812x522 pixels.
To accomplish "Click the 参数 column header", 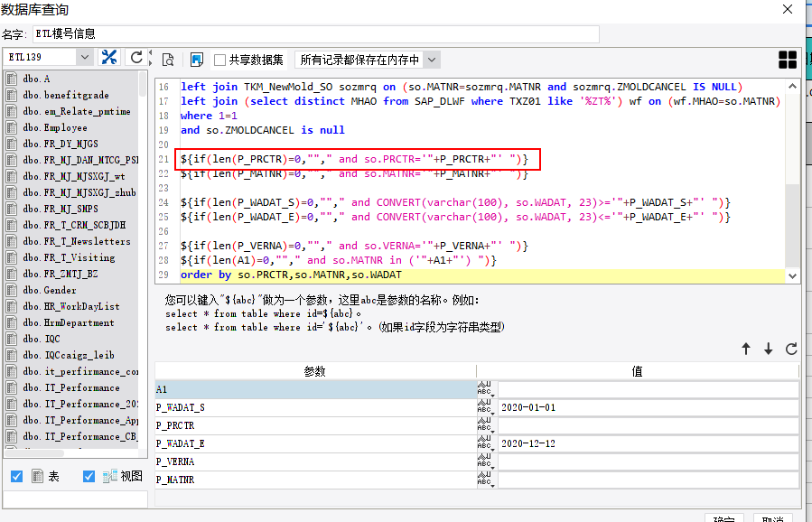I will 314,371.
